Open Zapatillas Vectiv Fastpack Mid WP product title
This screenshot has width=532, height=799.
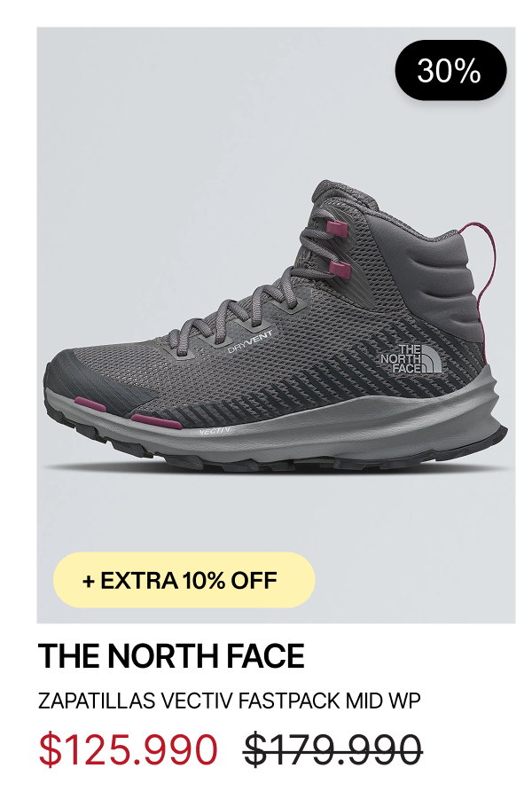tap(230, 701)
